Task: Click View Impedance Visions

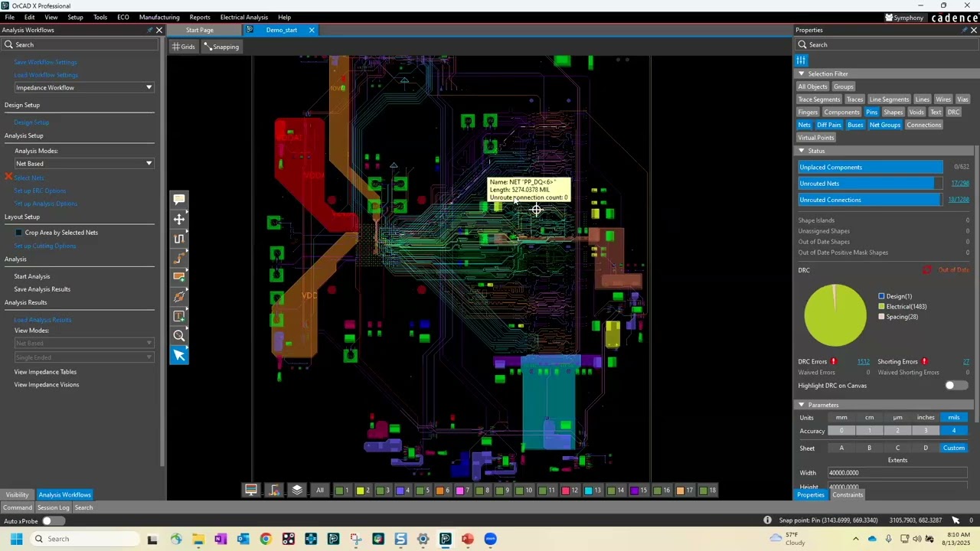Action: (47, 385)
